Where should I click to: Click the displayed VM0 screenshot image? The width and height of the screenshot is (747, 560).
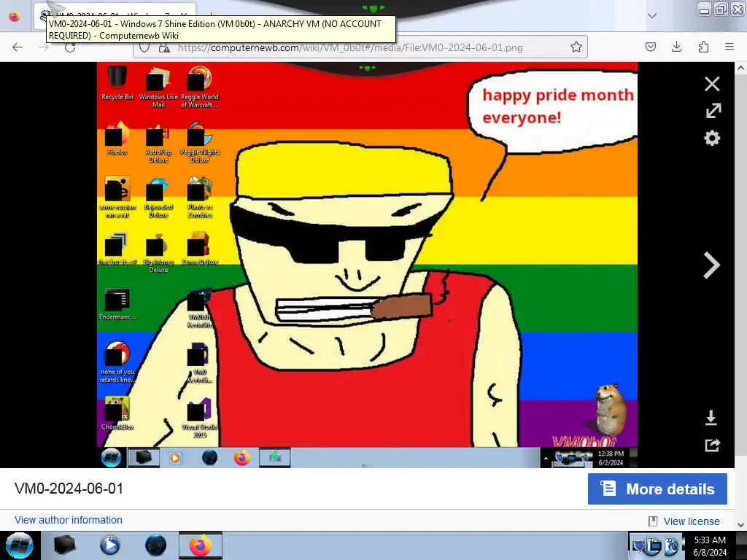(x=367, y=265)
